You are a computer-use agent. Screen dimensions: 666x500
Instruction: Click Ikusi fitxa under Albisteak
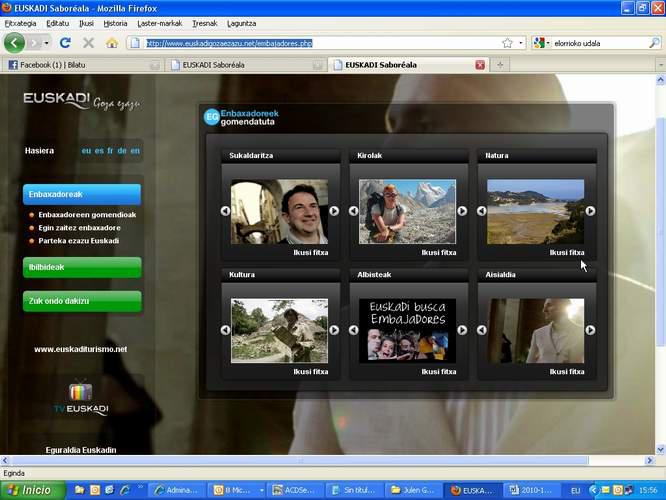click(439, 372)
